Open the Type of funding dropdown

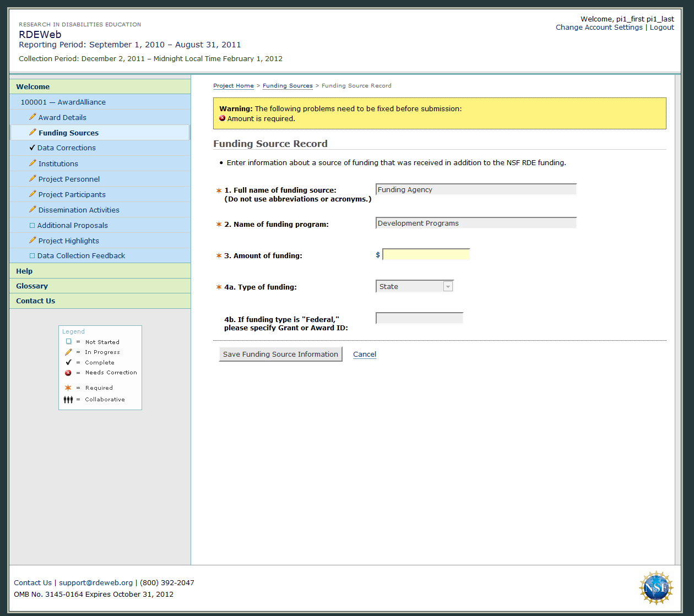pos(414,286)
